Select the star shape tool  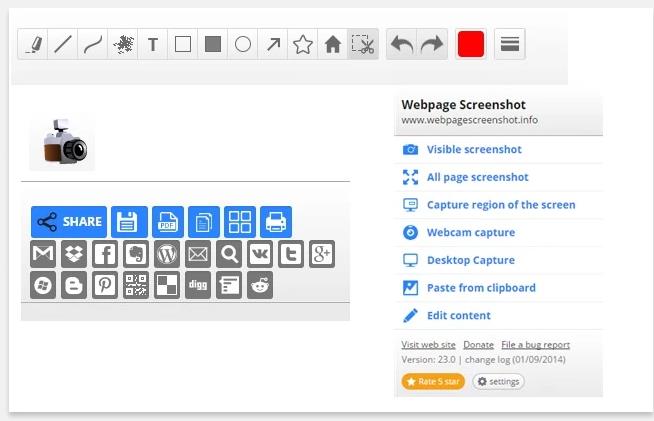point(303,44)
